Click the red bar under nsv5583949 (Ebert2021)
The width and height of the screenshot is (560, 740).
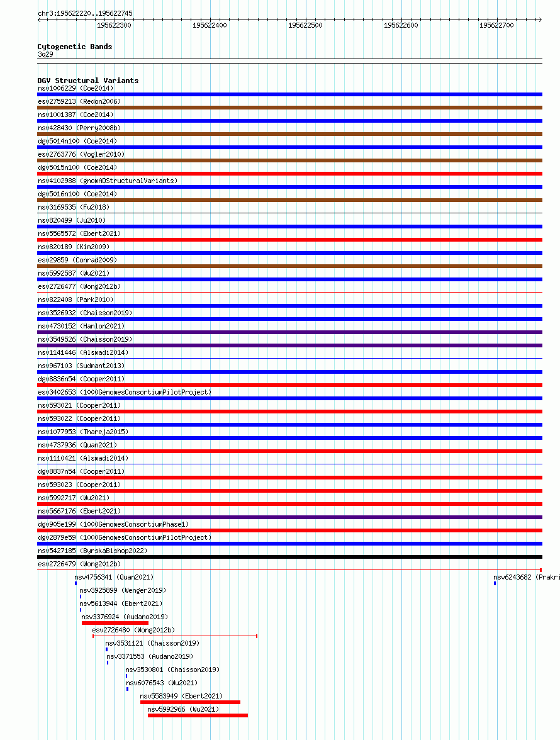point(190,702)
